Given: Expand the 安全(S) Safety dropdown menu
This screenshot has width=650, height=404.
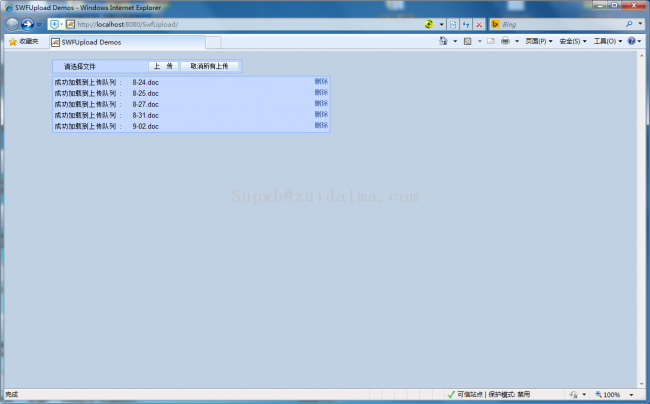Looking at the screenshot, I should pos(573,42).
